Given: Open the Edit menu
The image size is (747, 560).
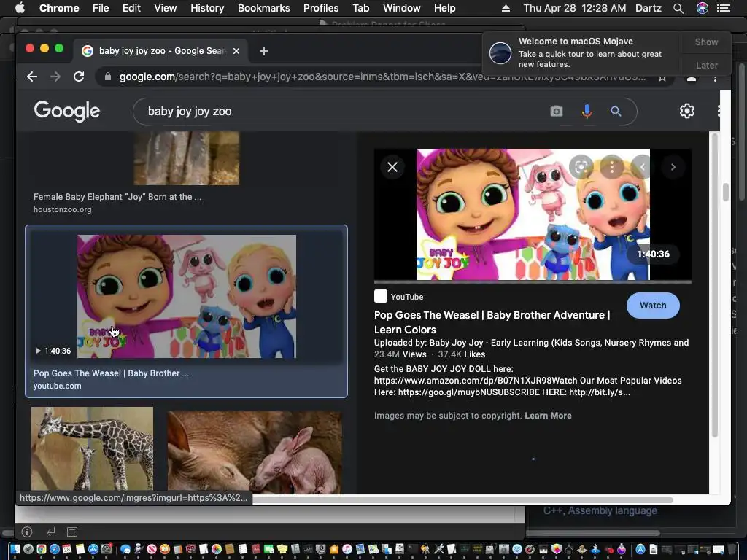Looking at the screenshot, I should (x=131, y=8).
